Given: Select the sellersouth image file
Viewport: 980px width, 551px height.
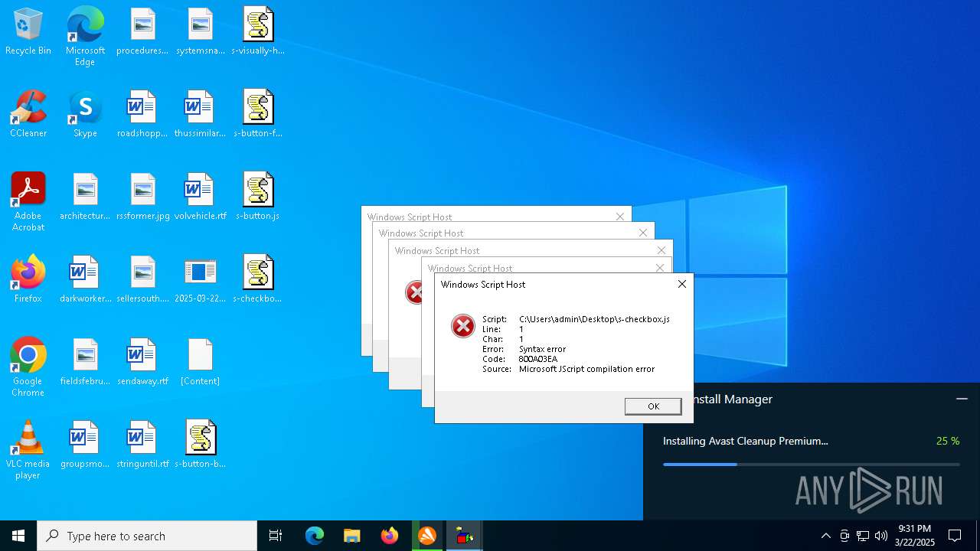Looking at the screenshot, I should 142,280.
